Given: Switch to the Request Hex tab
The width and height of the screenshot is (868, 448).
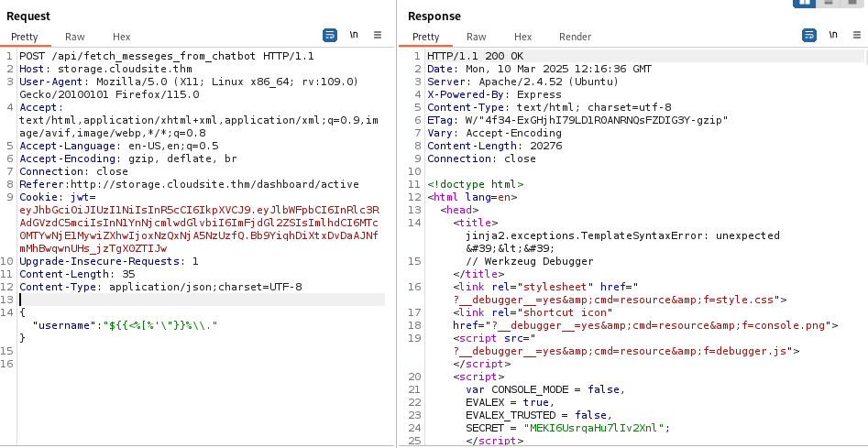Looking at the screenshot, I should coord(121,37).
